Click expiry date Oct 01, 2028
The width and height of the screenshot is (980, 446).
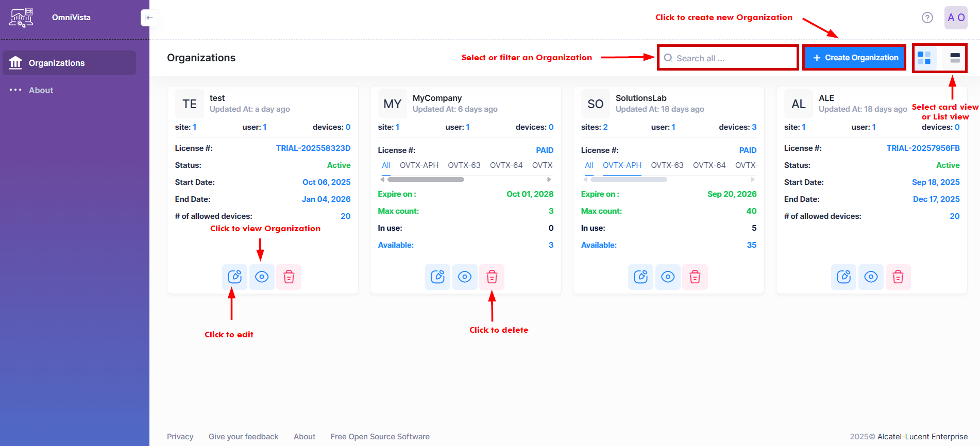pos(530,194)
